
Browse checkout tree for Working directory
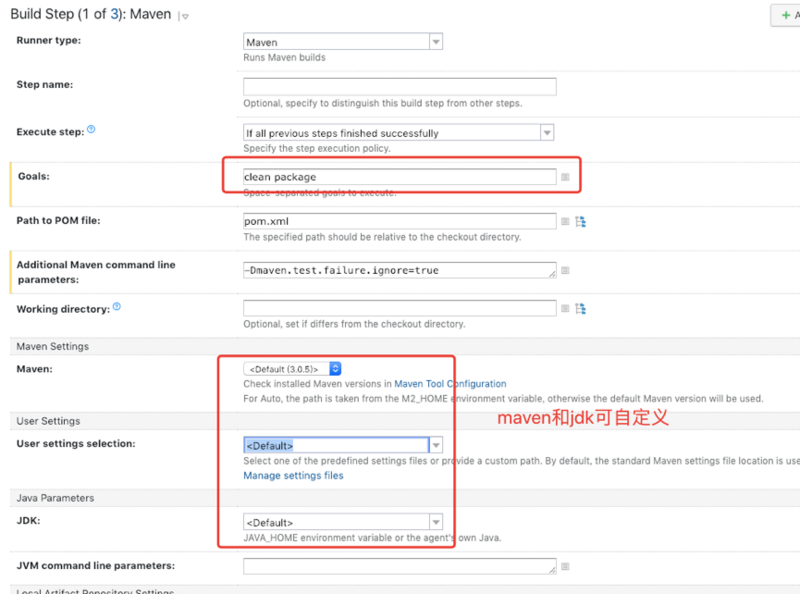click(x=581, y=308)
